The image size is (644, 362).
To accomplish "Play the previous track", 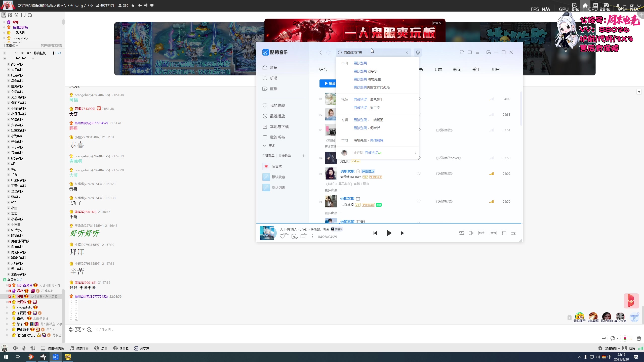I will click(x=375, y=233).
